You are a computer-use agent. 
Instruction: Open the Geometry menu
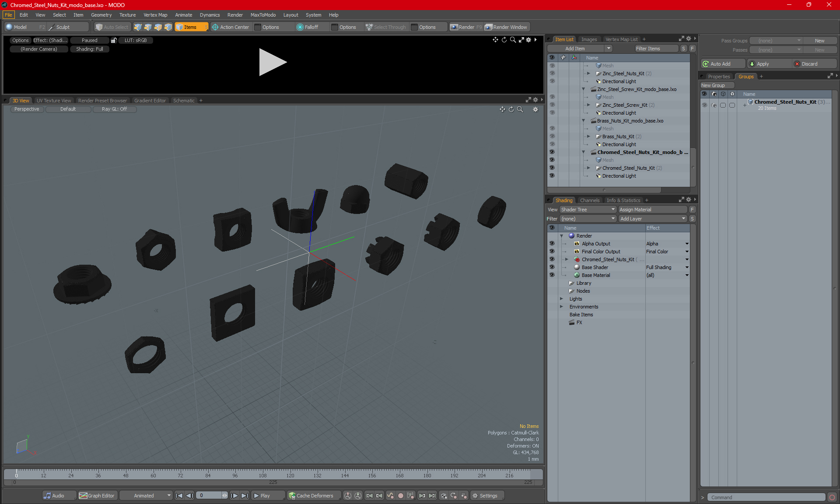tap(101, 15)
